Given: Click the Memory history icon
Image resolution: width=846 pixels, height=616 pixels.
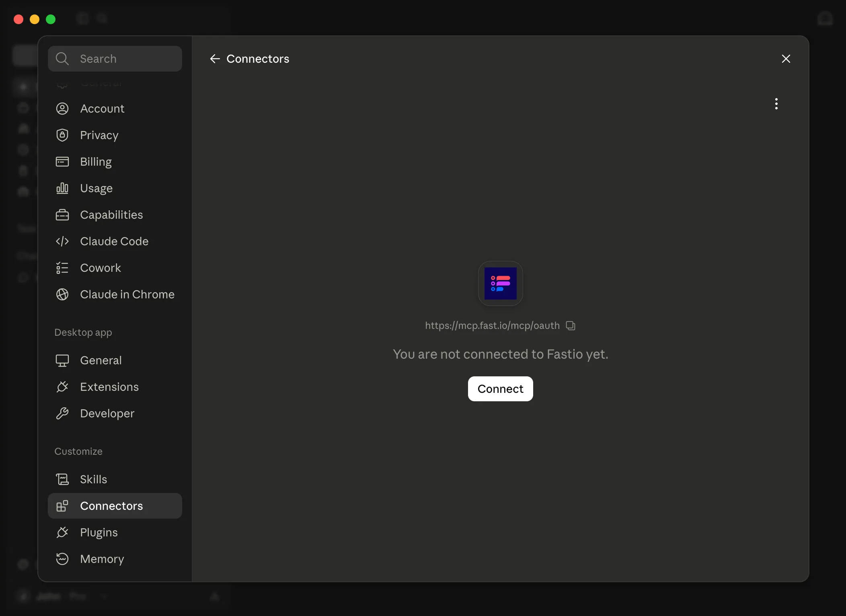Looking at the screenshot, I should click(x=62, y=559).
